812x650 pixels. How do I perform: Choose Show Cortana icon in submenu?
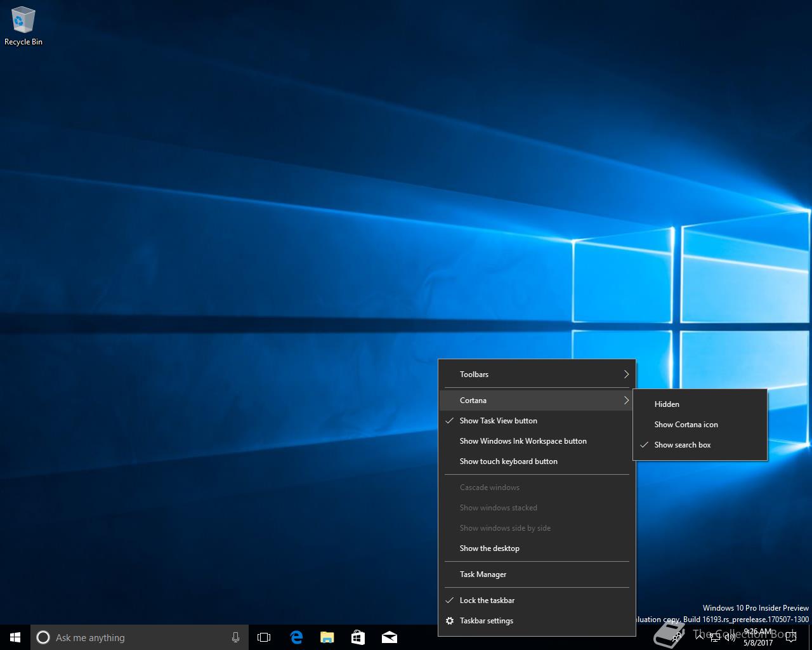point(686,425)
